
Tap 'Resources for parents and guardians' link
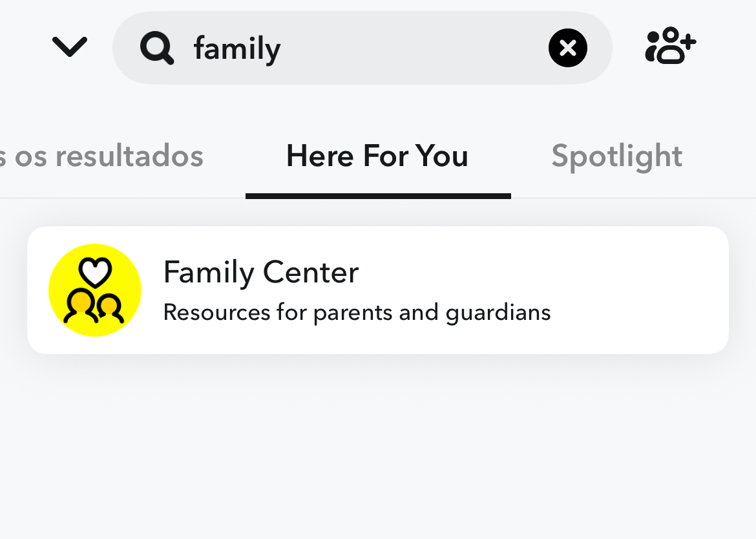click(x=357, y=312)
